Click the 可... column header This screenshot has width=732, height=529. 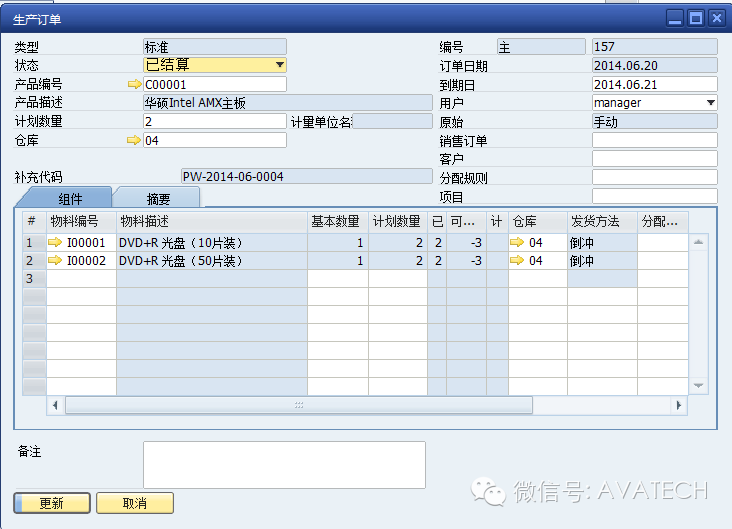(x=466, y=221)
